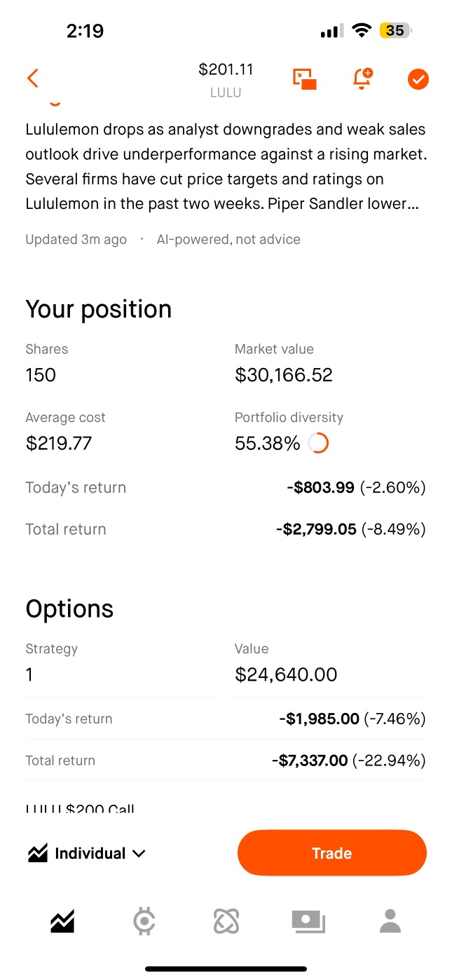Open the LULU $200 Call option row
The width and height of the screenshot is (452, 980).
coord(80,809)
